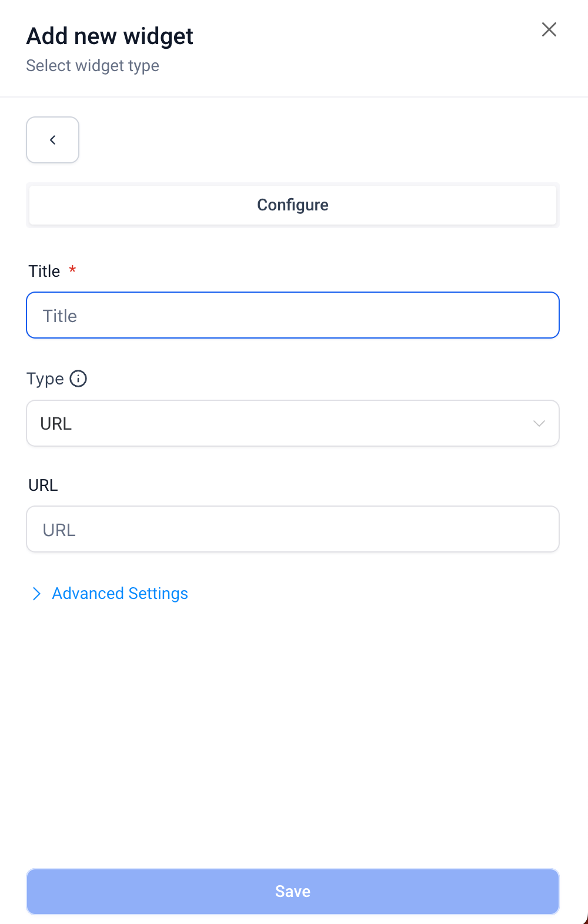Open the Type dropdown showing URL
This screenshot has width=588, height=924.
tap(292, 423)
